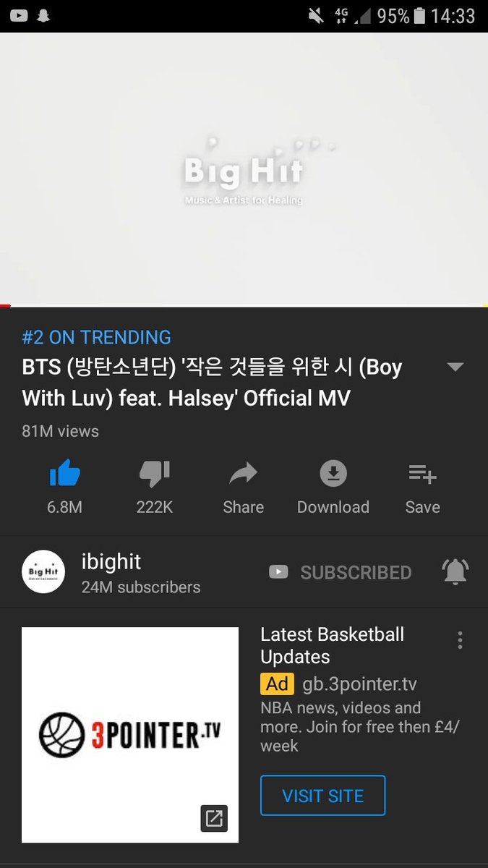Toggle the SUBSCRIBED button
This screenshot has height=868, width=488.
point(340,572)
